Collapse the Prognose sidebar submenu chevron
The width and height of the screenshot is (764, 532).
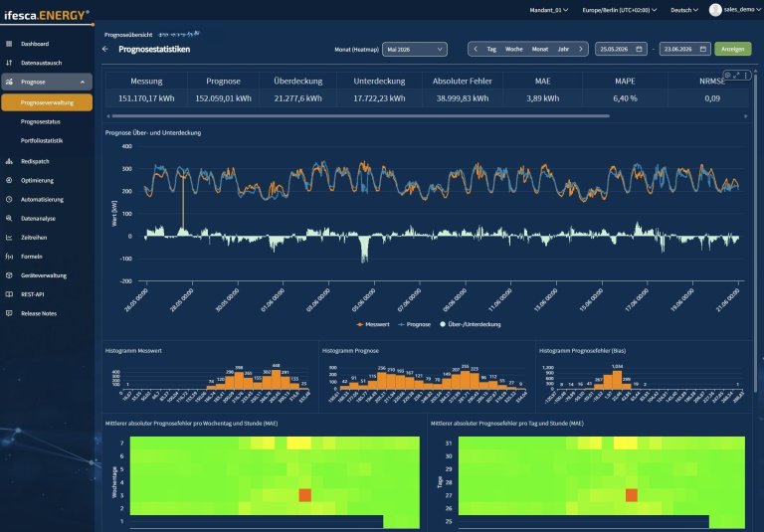click(83, 82)
